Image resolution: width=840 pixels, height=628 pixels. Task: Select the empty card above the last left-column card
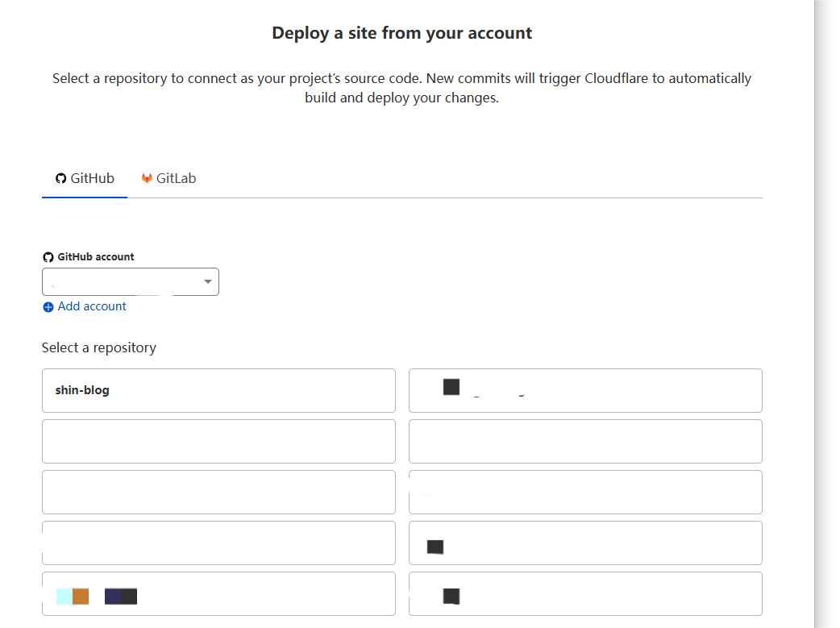218,543
